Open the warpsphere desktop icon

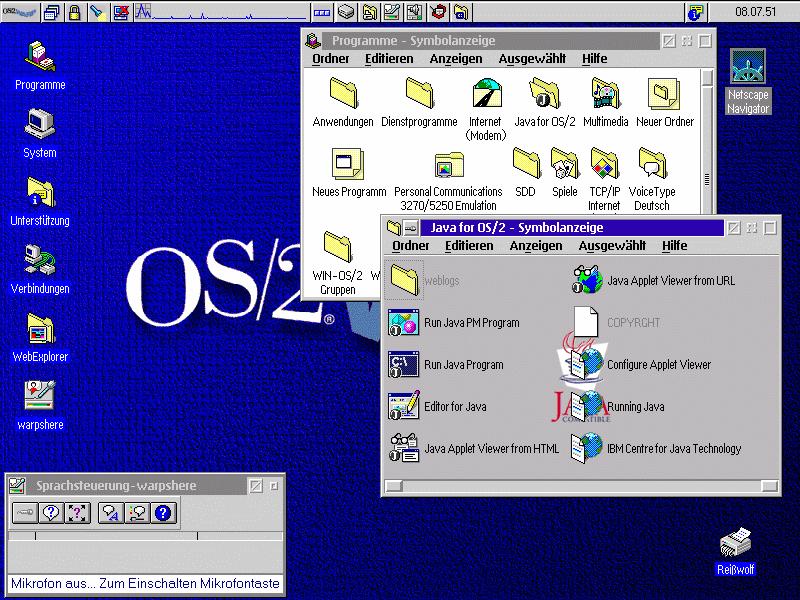[x=40, y=406]
